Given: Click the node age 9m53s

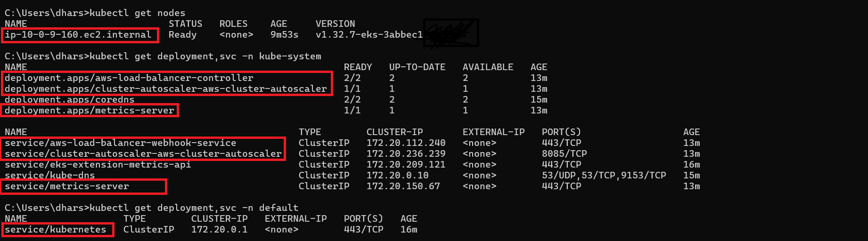Looking at the screenshot, I should 284,35.
